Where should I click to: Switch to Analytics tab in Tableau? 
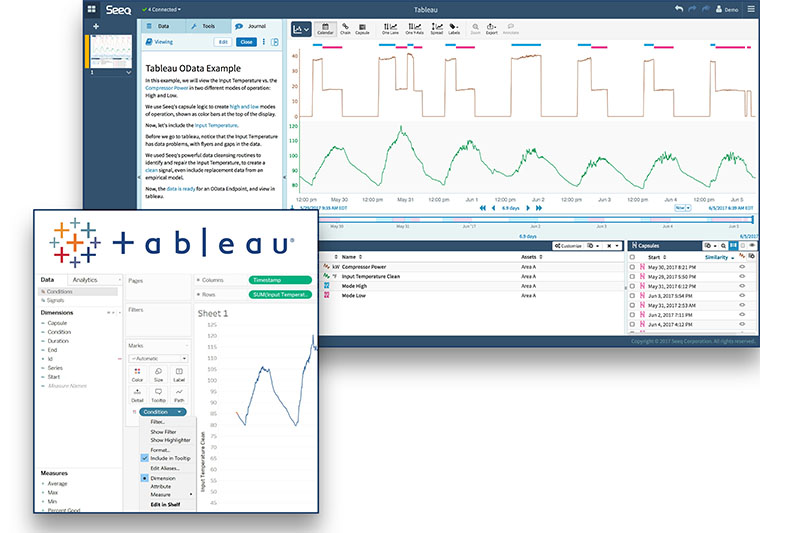pos(85,280)
